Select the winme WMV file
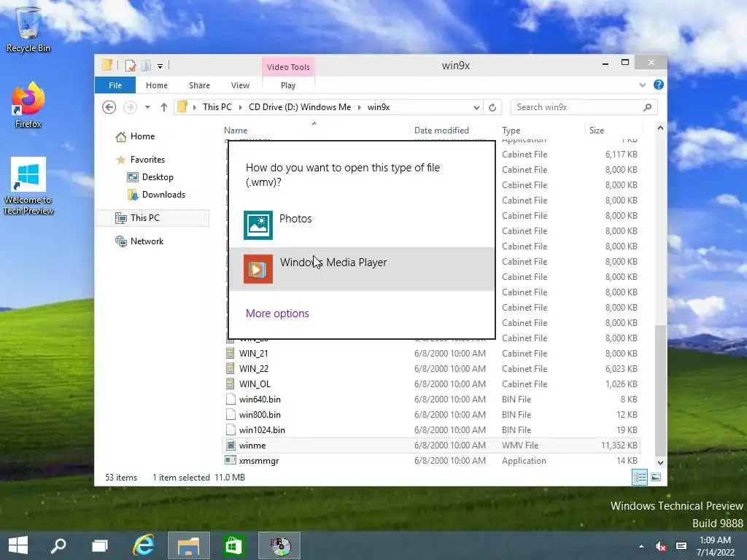Image resolution: width=747 pixels, height=560 pixels. click(431, 446)
